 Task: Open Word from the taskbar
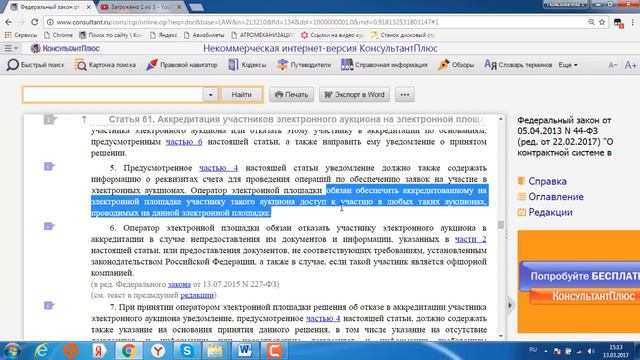click(245, 351)
